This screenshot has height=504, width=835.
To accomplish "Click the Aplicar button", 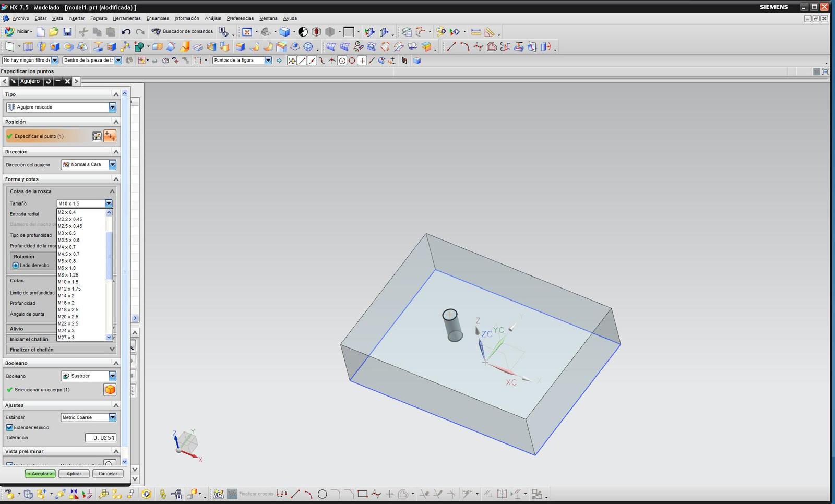I will tap(74, 474).
